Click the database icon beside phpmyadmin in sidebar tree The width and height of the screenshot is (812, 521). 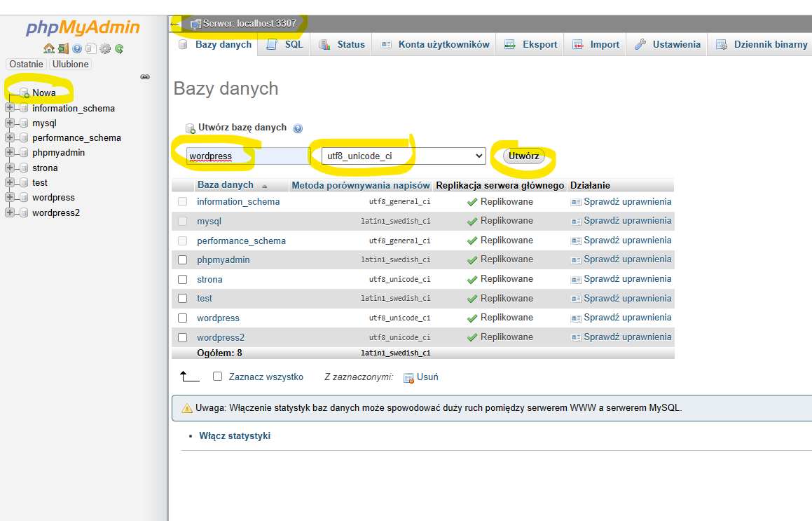click(24, 153)
